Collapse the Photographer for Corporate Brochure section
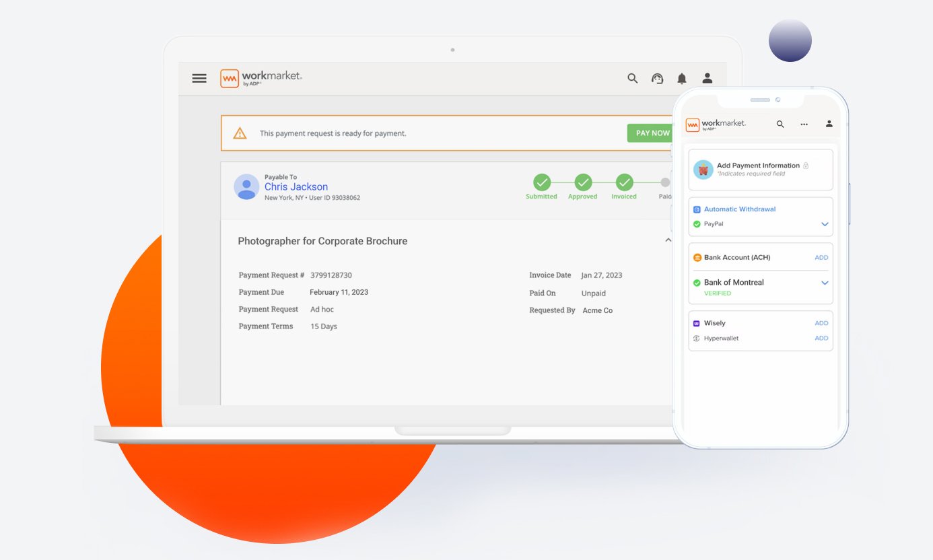Image resolution: width=933 pixels, height=560 pixels. coord(668,240)
